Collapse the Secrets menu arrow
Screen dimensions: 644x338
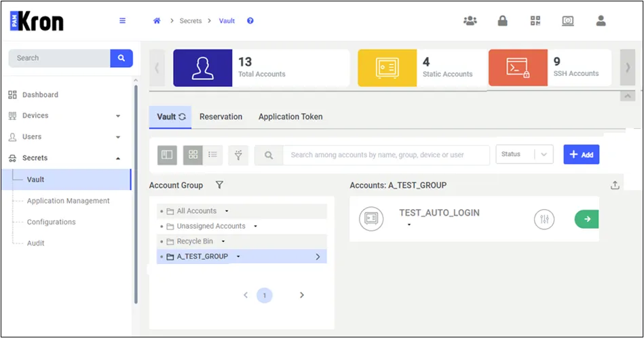click(118, 159)
